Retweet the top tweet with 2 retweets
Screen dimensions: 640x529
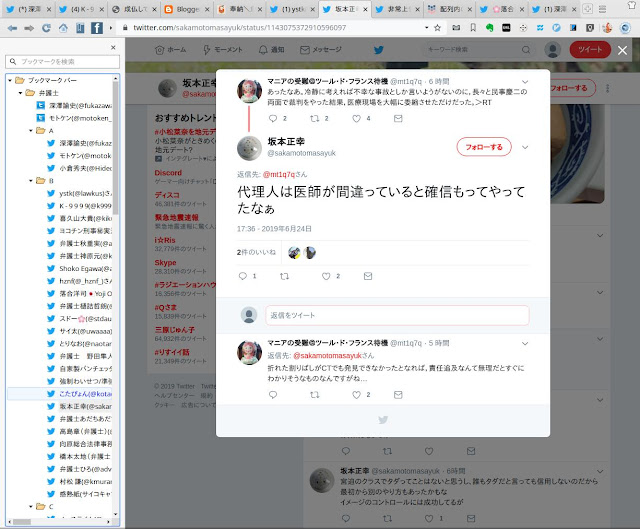point(315,118)
